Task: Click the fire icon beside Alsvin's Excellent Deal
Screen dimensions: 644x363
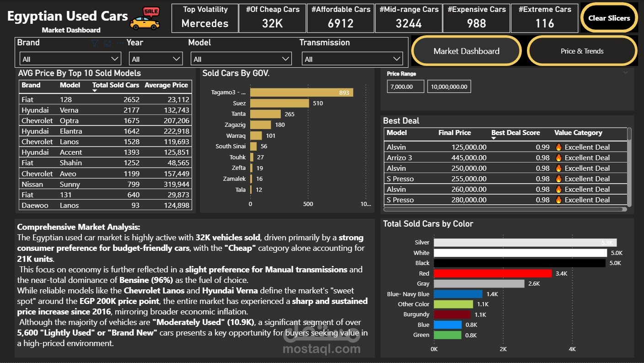Action: tap(558, 147)
